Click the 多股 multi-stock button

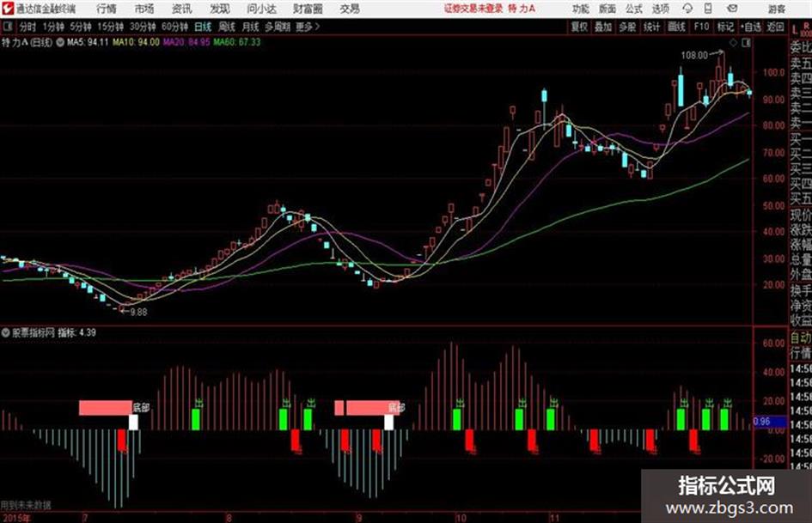(627, 27)
